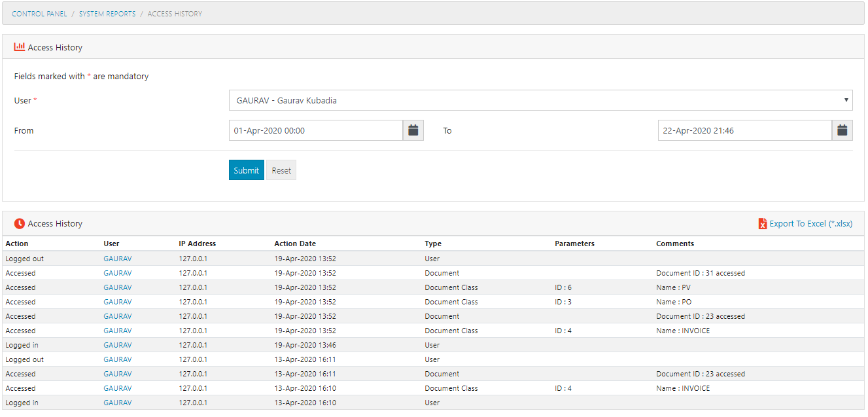Navigate to System Reports breadcrumb
868x417 pixels.
(107, 14)
